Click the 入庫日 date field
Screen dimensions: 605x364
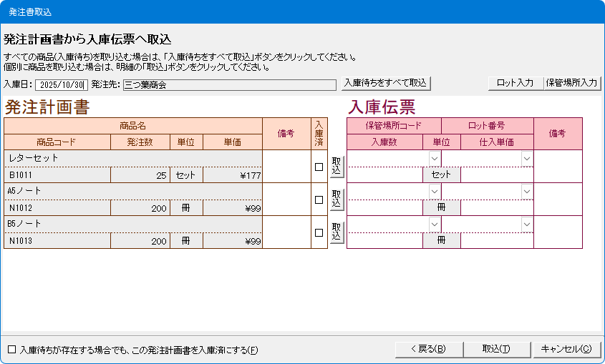pos(62,85)
